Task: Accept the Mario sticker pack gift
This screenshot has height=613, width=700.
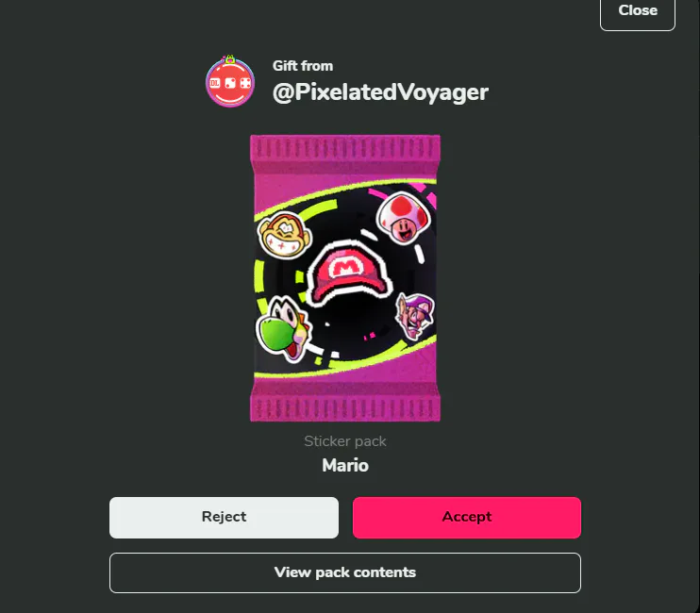Action: click(x=467, y=518)
